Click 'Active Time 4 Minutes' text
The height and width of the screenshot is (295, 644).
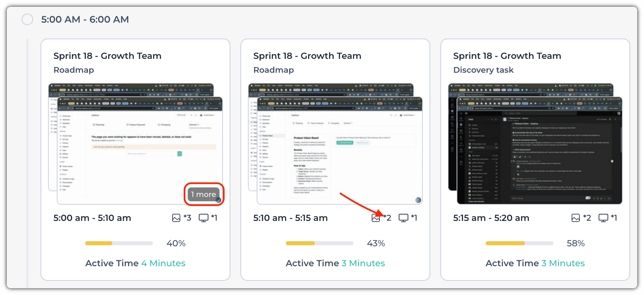pos(135,263)
